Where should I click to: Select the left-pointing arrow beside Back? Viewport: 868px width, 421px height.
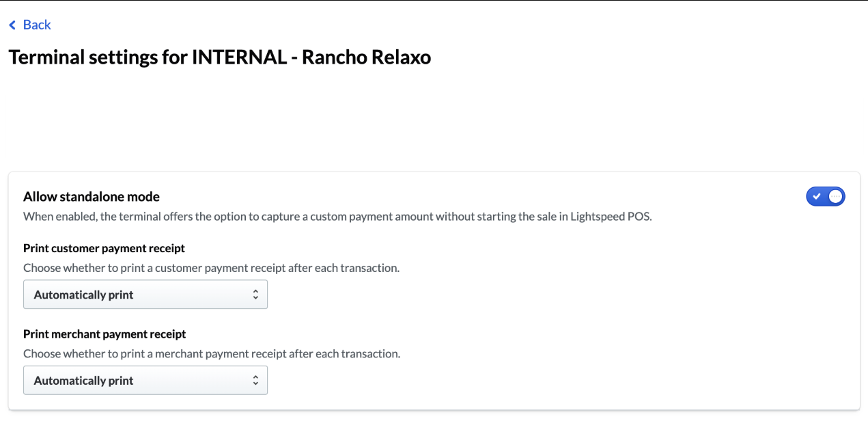pos(11,25)
